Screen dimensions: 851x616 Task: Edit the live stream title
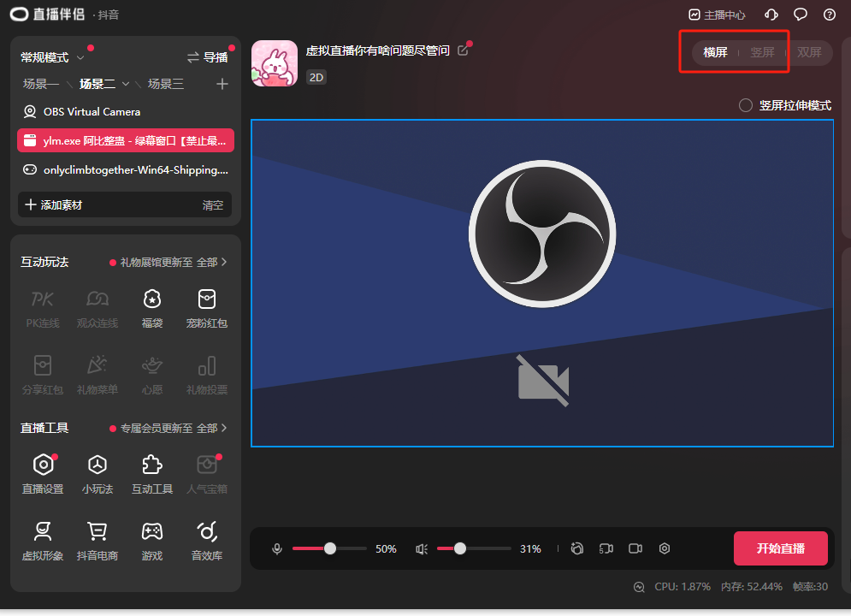463,50
